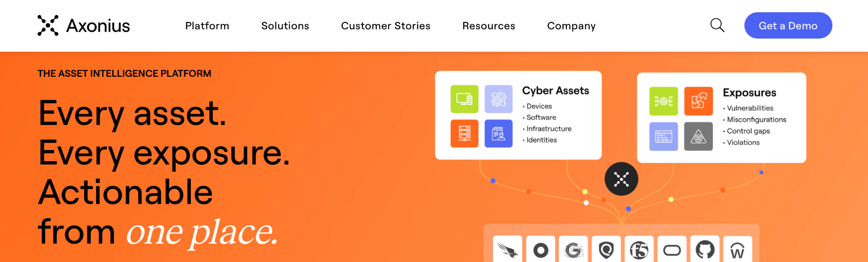Click the Google/AWS logo tile
The width and height of the screenshot is (868, 262).
click(573, 249)
